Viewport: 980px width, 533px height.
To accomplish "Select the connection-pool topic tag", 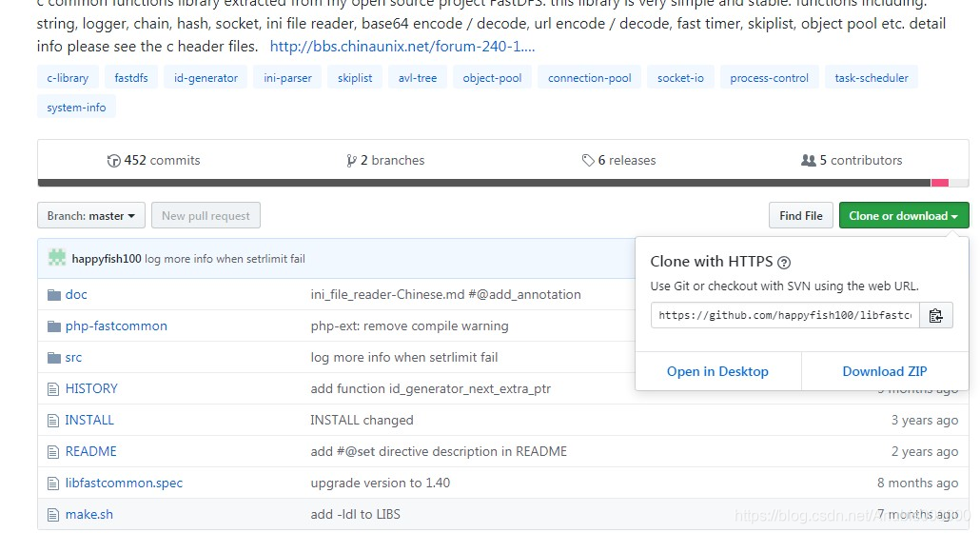I will pos(589,78).
